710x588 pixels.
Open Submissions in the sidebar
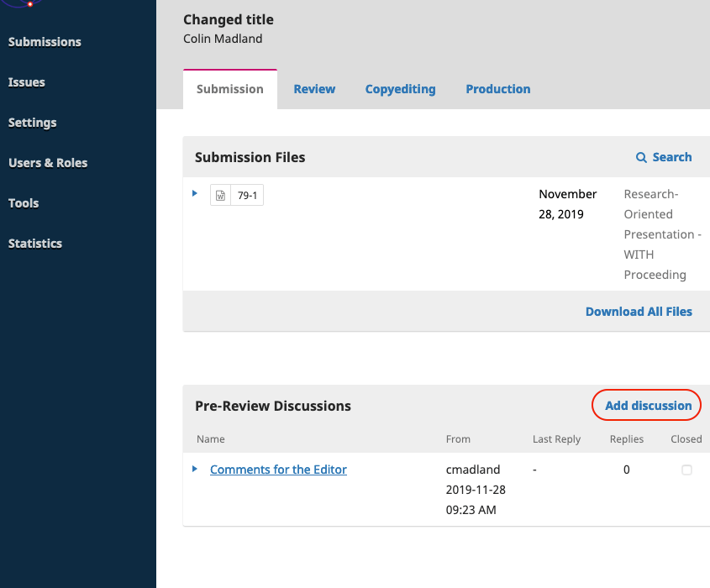(45, 42)
